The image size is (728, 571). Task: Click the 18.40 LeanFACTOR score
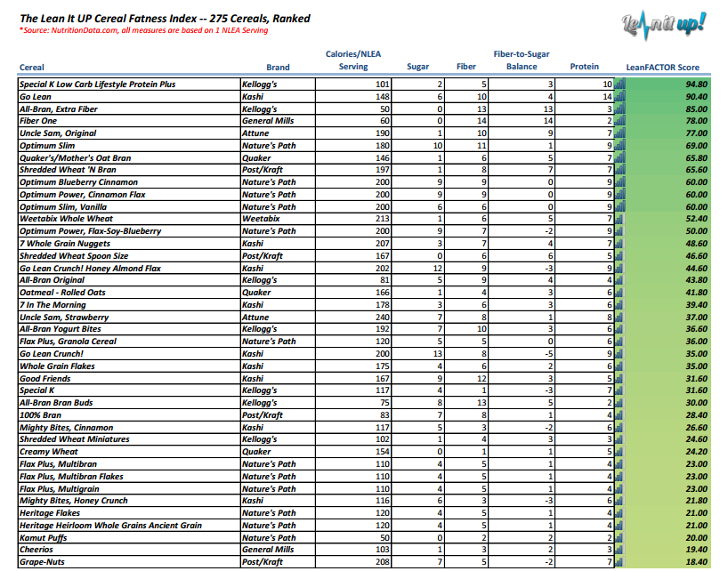(x=697, y=562)
